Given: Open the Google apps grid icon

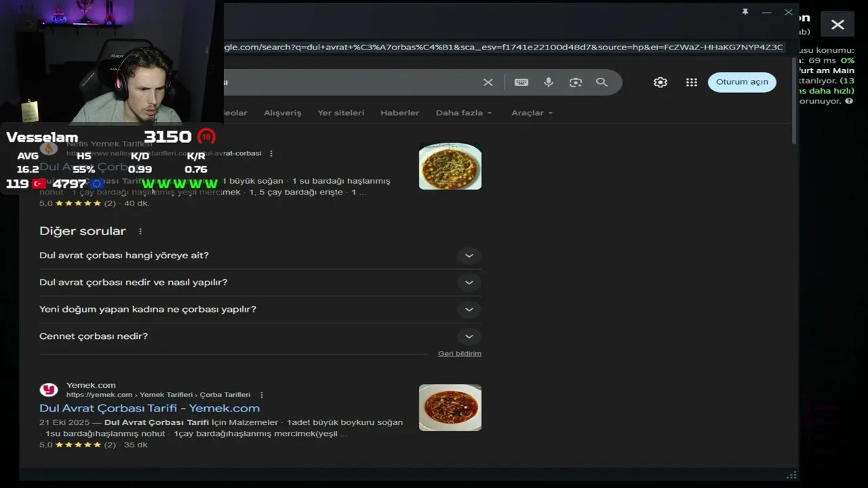Looking at the screenshot, I should pyautogui.click(x=692, y=82).
